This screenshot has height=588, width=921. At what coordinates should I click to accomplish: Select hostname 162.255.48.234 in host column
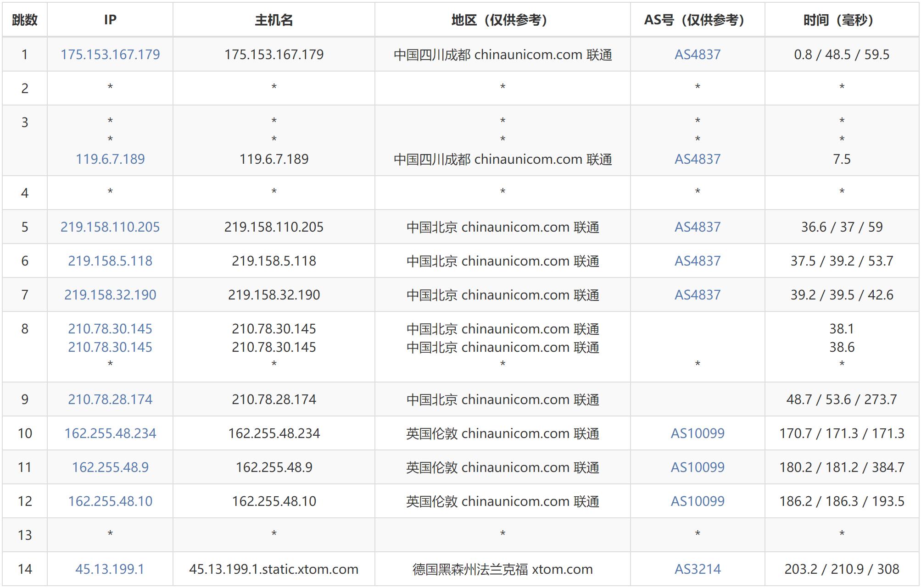point(274,433)
